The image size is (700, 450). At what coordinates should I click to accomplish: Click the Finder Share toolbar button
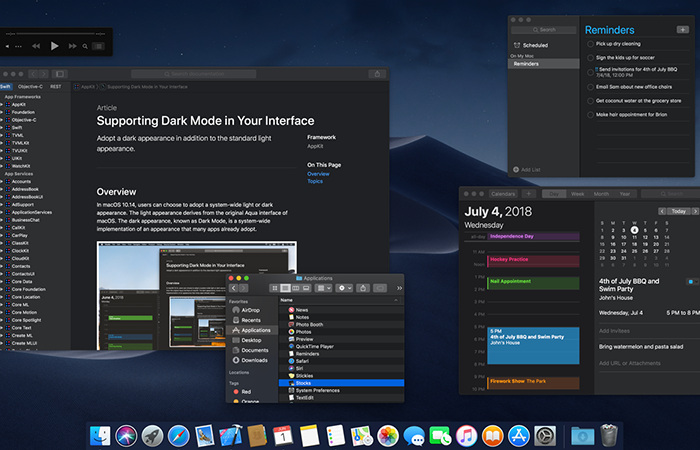tap(363, 288)
